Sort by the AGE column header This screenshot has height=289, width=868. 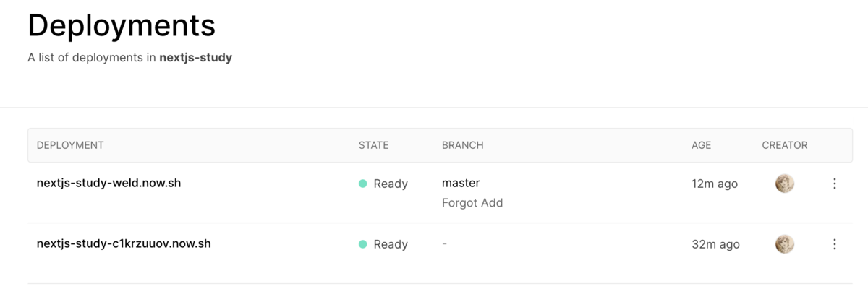point(702,145)
